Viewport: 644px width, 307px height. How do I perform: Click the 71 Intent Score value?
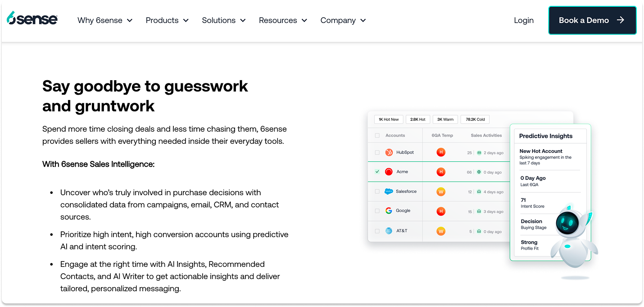point(532,203)
